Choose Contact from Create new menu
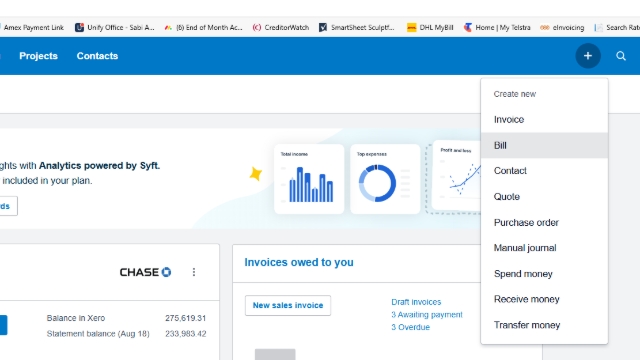This screenshot has height=360, width=640. pos(544,171)
